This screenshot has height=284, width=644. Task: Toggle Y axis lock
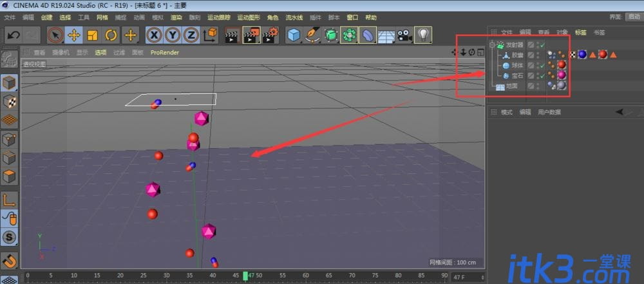click(x=173, y=35)
